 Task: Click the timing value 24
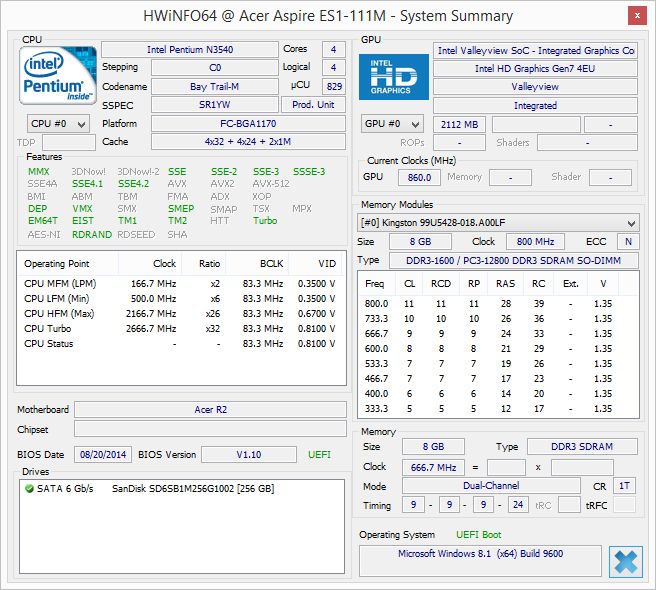[518, 505]
